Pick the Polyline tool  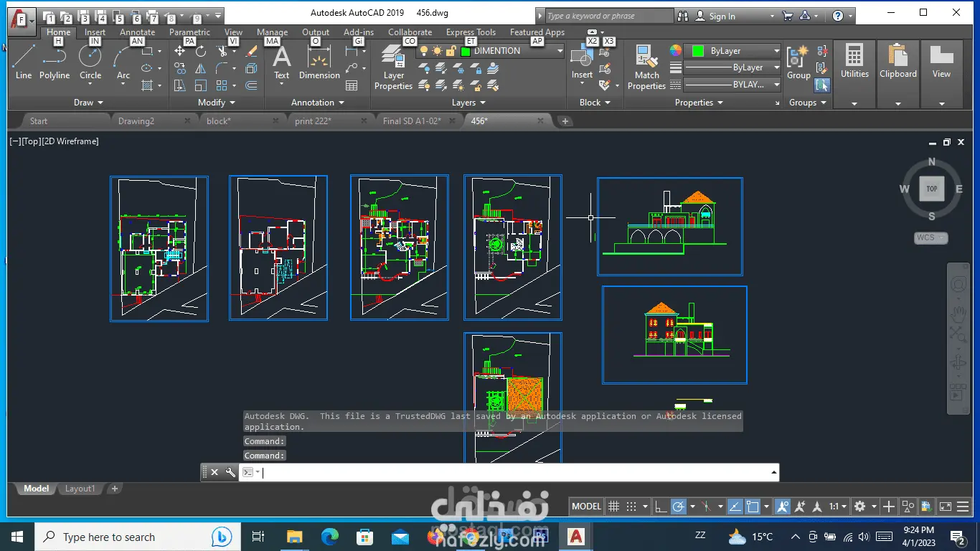pyautogui.click(x=55, y=62)
